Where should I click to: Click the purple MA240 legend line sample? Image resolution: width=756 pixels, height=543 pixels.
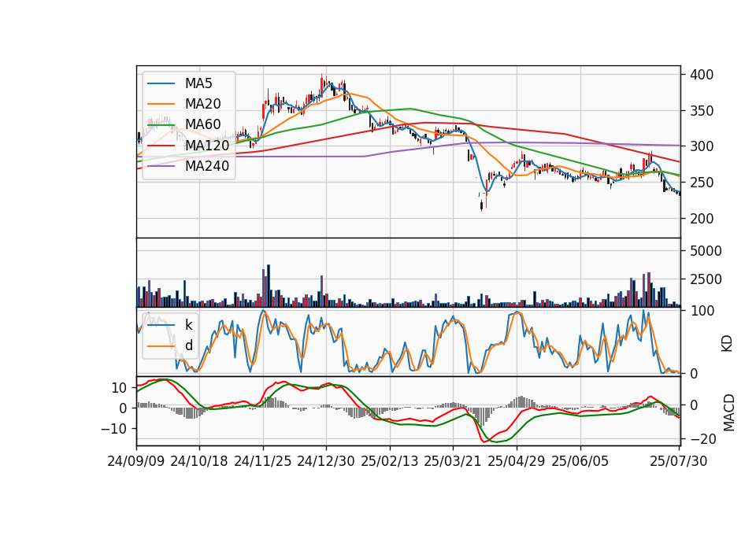click(161, 166)
